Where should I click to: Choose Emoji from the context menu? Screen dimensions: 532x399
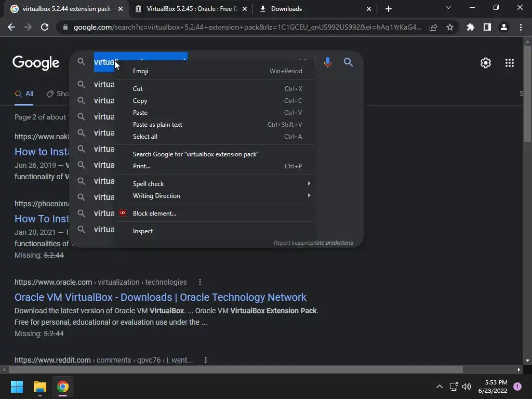click(215, 71)
